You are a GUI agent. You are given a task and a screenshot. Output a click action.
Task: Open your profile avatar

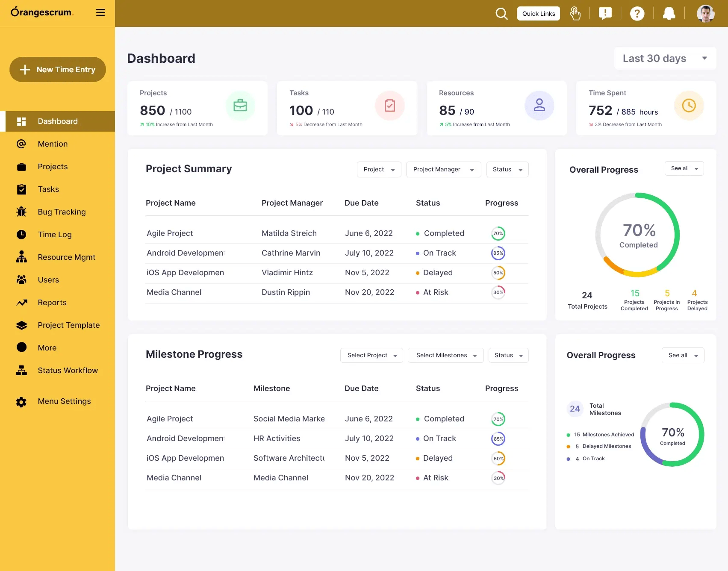705,13
